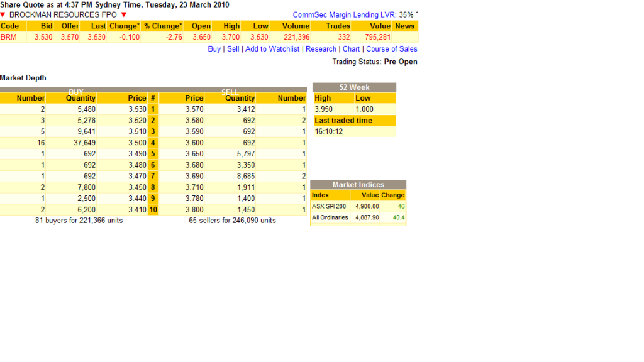The image size is (644, 362).
Task: Click the % Change* column header
Action: click(x=162, y=26)
